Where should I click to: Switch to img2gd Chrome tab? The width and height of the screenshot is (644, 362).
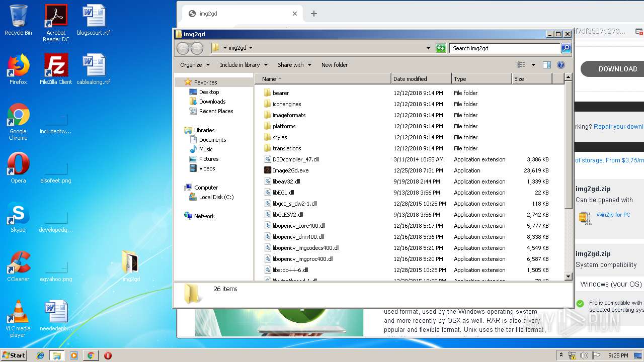(242, 14)
